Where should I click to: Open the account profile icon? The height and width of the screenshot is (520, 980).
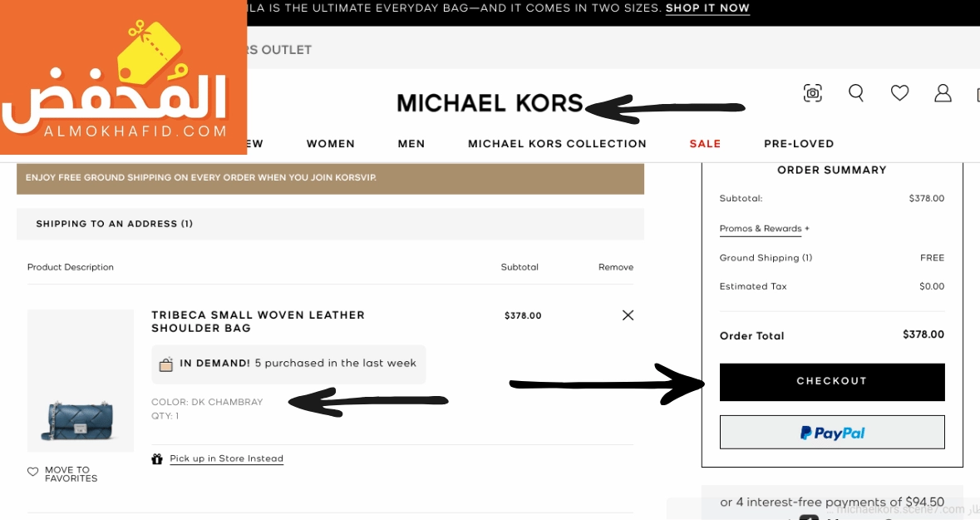pyautogui.click(x=943, y=93)
